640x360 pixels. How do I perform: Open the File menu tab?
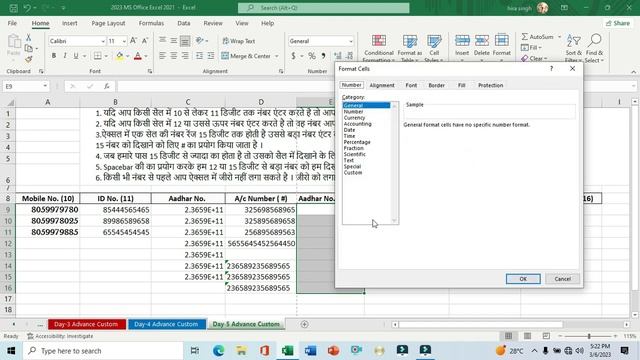tap(12, 23)
